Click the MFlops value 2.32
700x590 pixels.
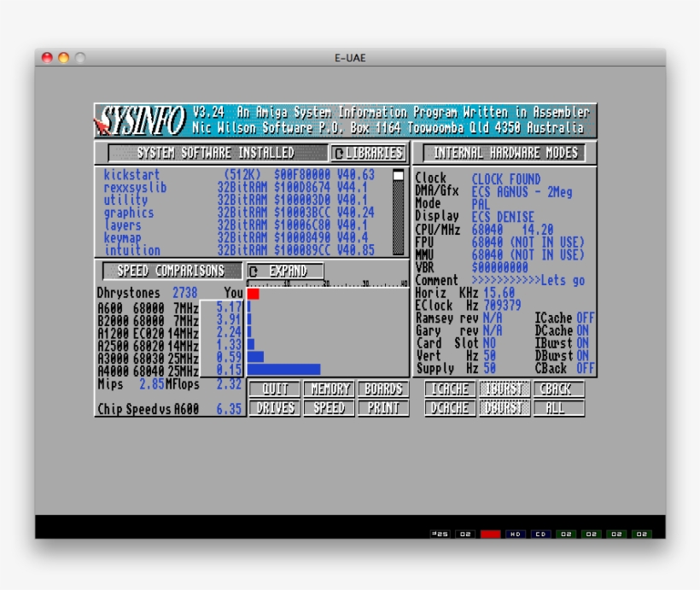pyautogui.click(x=229, y=384)
